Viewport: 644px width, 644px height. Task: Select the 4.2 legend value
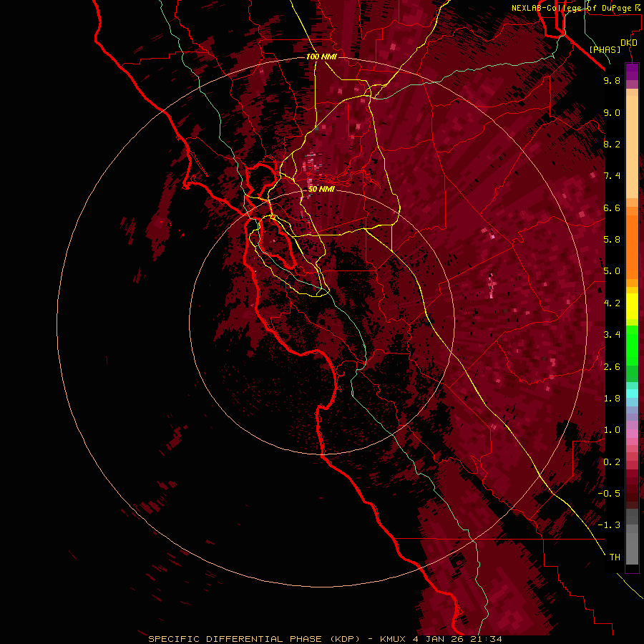click(x=612, y=303)
